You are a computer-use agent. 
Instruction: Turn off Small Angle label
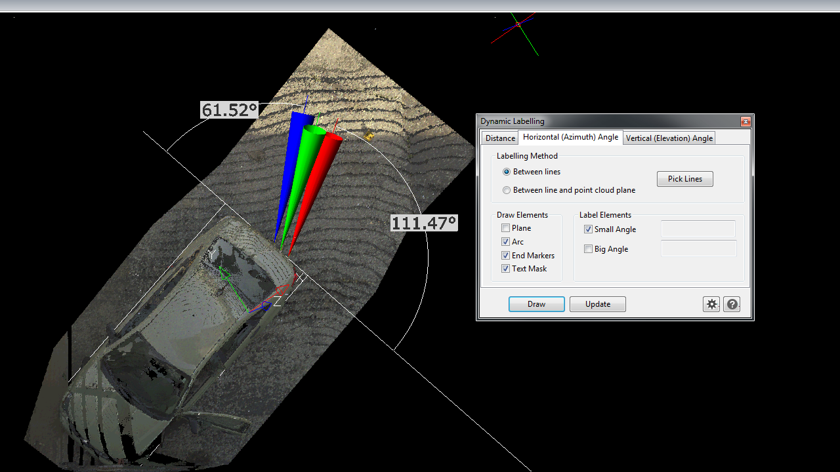click(588, 229)
